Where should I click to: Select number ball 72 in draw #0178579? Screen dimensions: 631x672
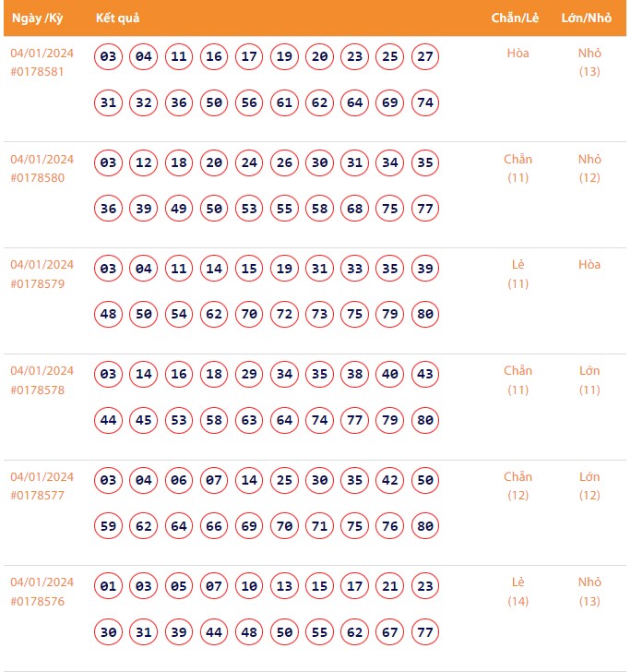click(284, 315)
